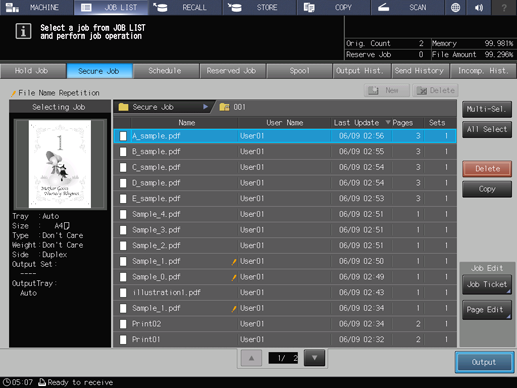517x388 pixels.
Task: Click the 001 folder icon in path
Action: click(224, 107)
